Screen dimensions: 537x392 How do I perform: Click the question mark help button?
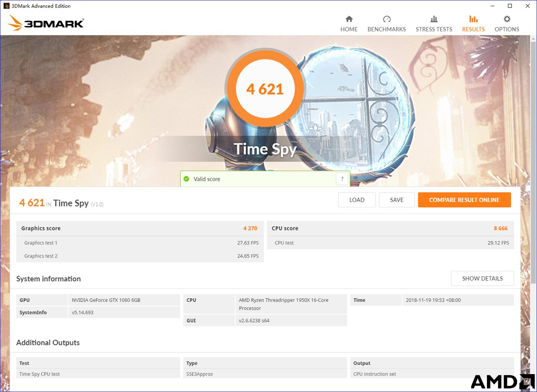pos(342,179)
